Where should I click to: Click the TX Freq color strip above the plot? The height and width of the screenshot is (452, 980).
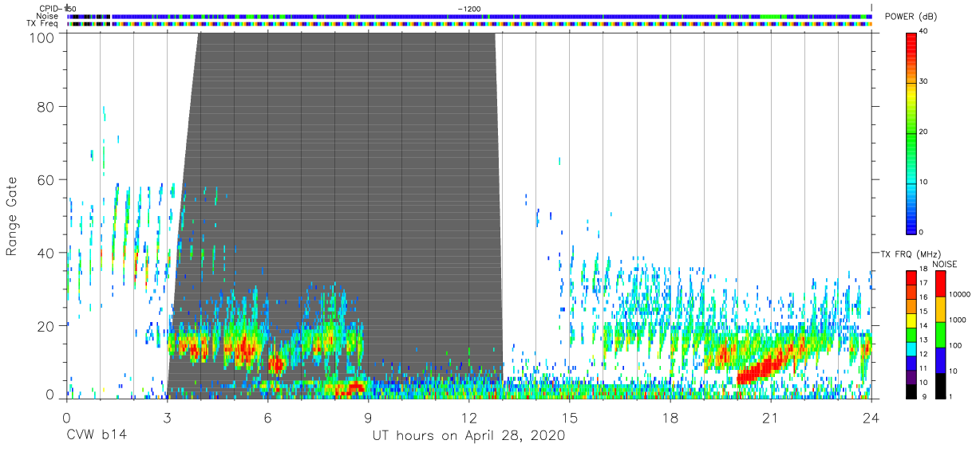pyautogui.click(x=469, y=24)
